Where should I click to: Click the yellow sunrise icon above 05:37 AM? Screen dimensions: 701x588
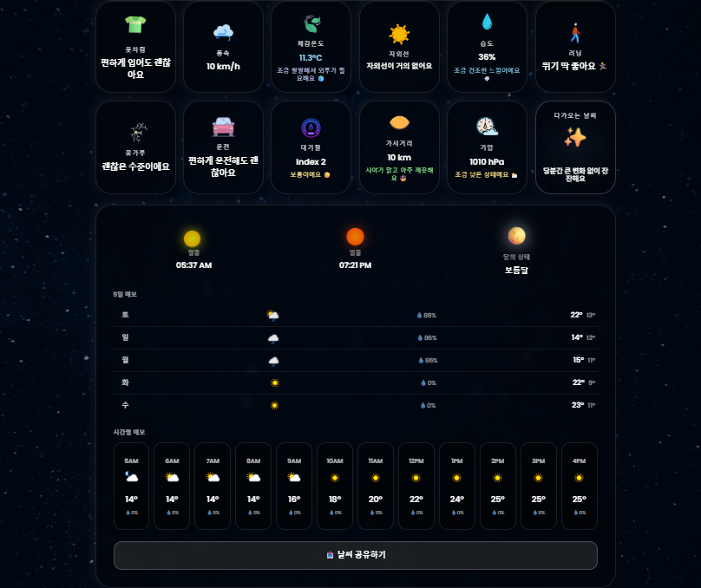coord(193,238)
